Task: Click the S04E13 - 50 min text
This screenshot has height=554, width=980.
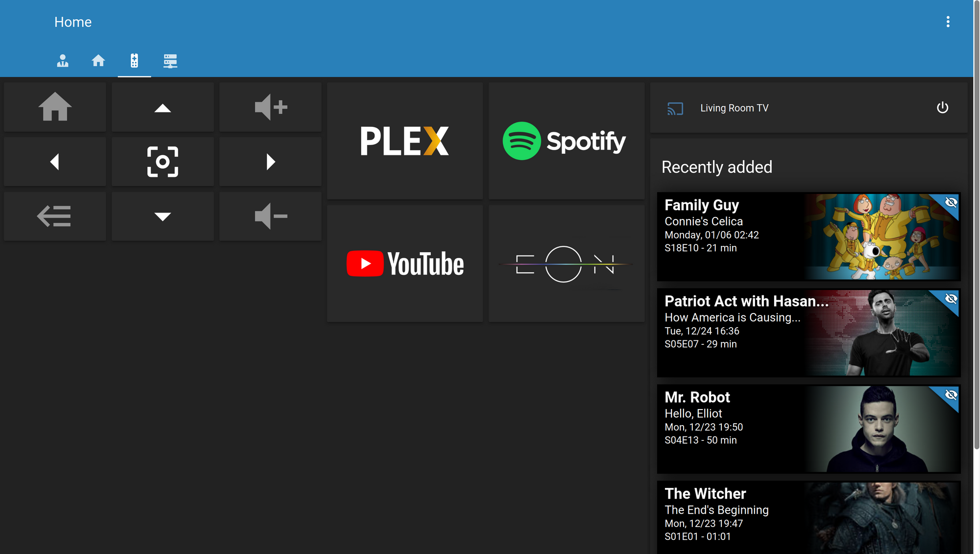Action: [x=701, y=440]
